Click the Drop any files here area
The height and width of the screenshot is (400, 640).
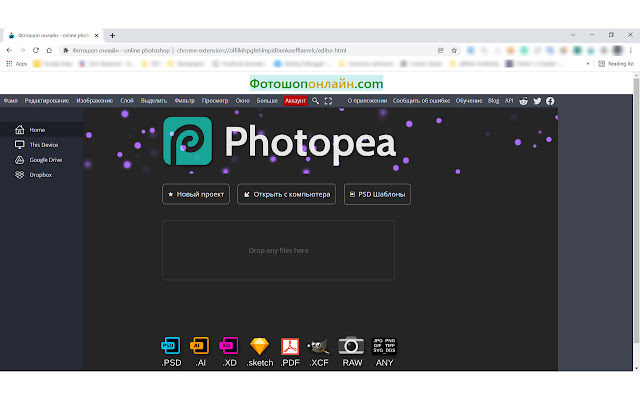pyautogui.click(x=278, y=250)
